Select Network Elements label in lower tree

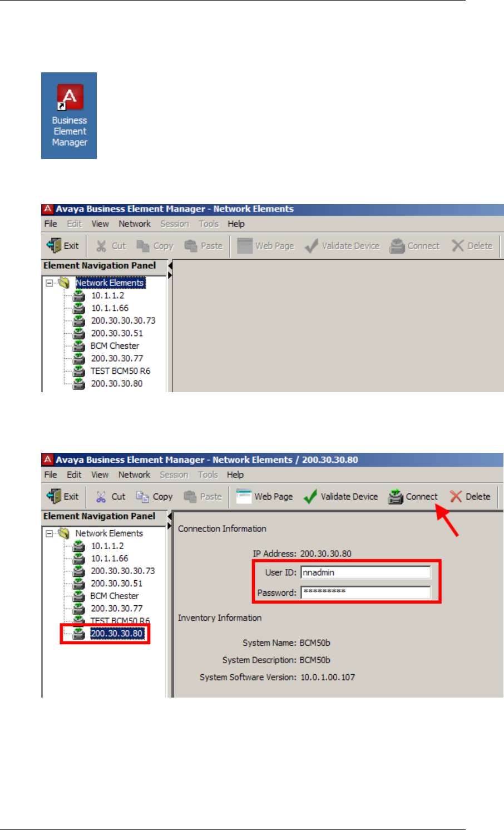[109, 533]
